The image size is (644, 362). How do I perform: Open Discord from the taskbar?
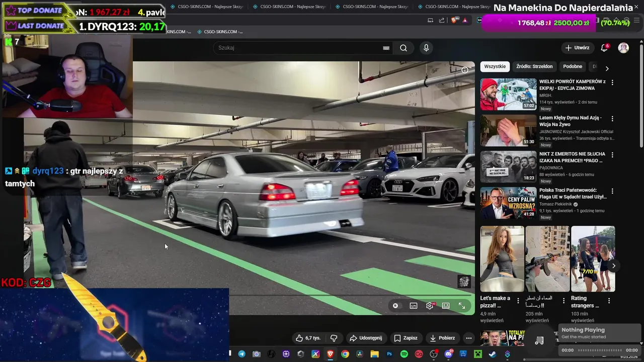click(x=448, y=354)
